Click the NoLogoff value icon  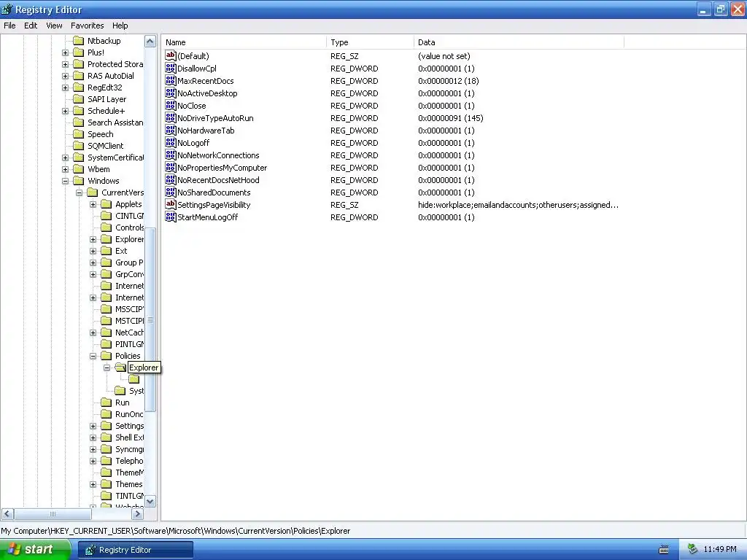pos(171,142)
